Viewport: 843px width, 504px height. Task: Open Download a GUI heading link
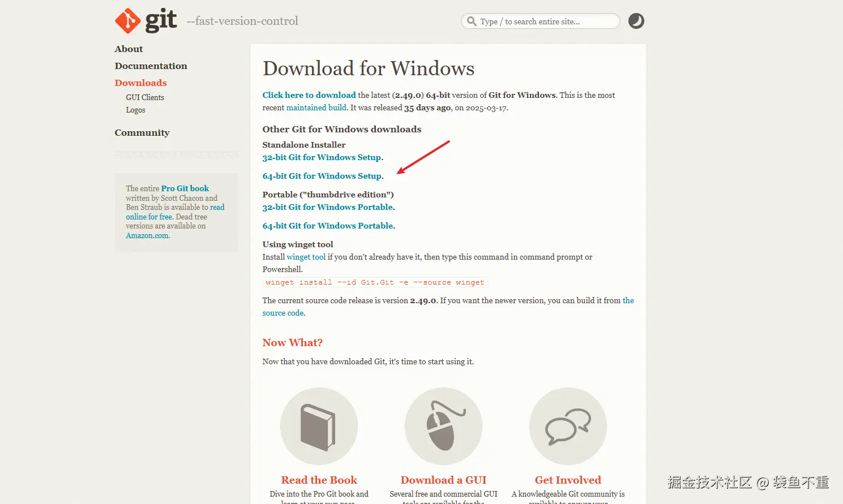click(x=443, y=480)
